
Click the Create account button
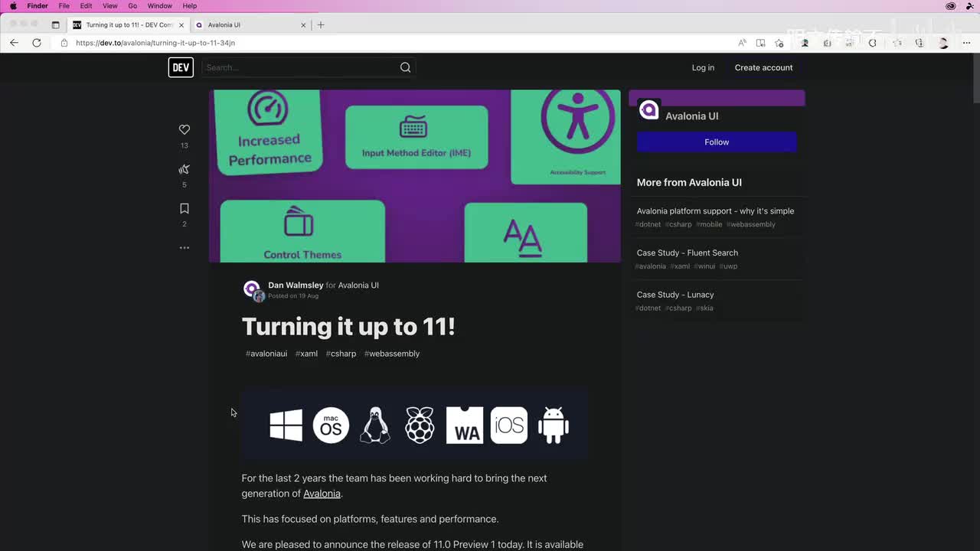[763, 67]
